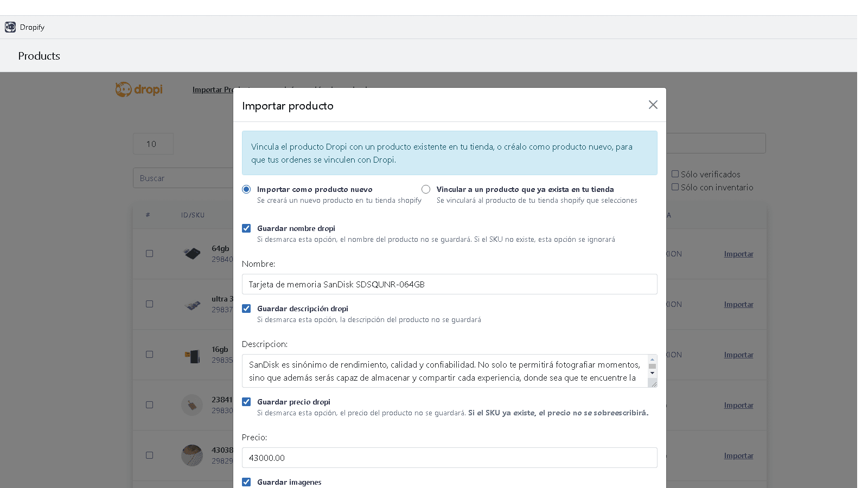Click the Products page title
Image resolution: width=868 pixels, height=488 pixels.
[39, 56]
